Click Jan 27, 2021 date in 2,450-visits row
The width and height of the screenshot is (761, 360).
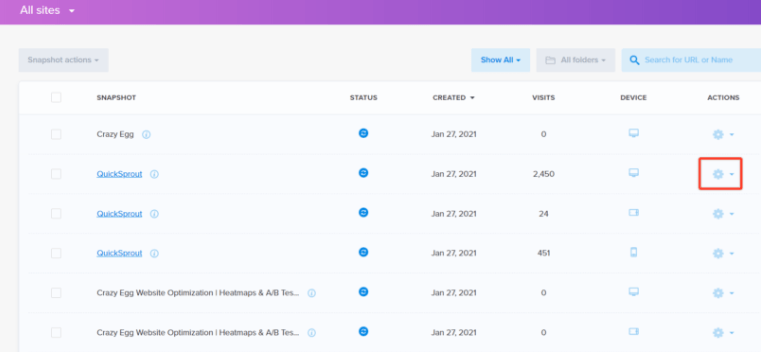454,174
